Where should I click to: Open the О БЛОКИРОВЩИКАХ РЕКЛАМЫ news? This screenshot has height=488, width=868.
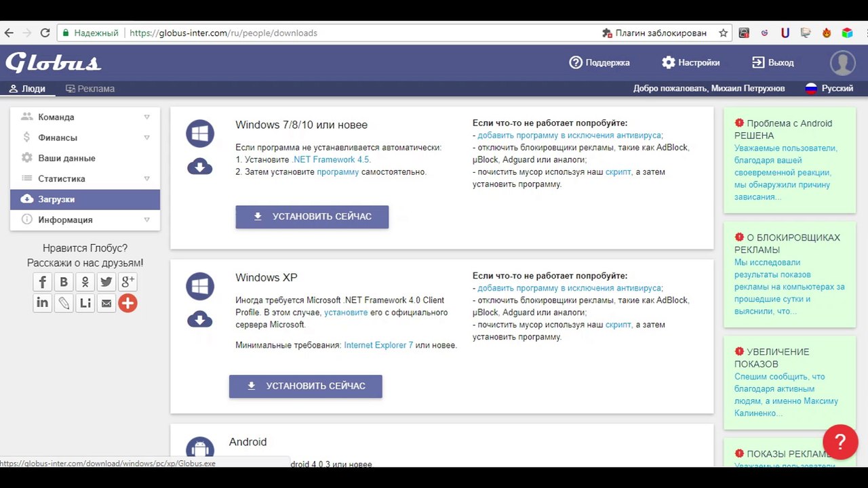click(789, 274)
